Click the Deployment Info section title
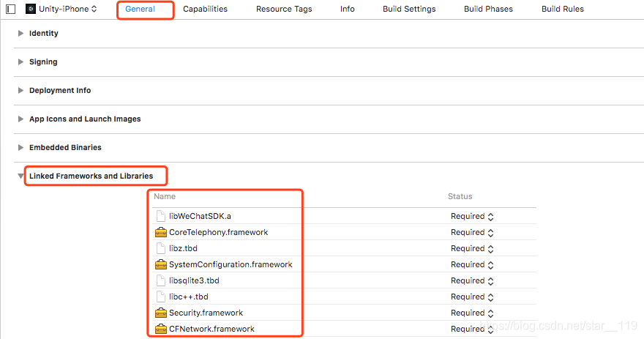Viewport: 644px width, 339px height. [60, 90]
